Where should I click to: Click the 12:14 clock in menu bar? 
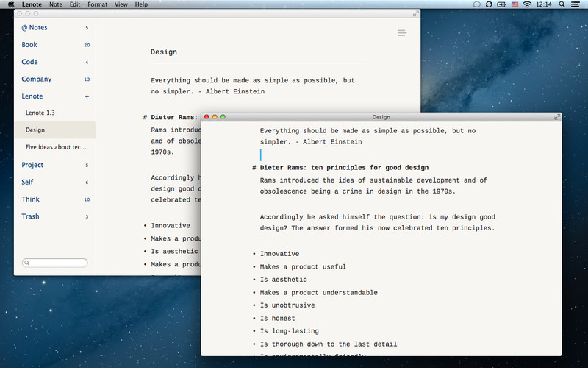coord(544,4)
